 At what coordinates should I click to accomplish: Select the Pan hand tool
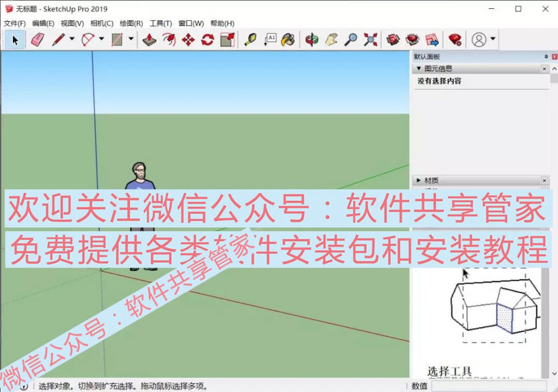331,39
